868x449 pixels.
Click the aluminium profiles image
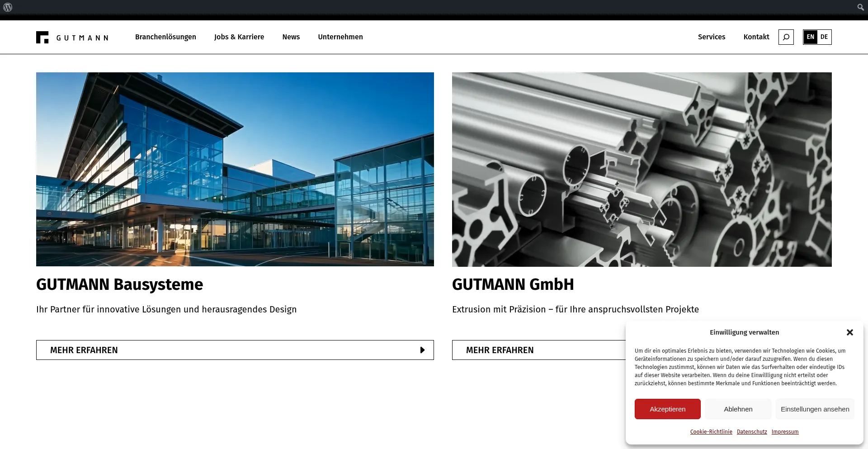pyautogui.click(x=642, y=169)
